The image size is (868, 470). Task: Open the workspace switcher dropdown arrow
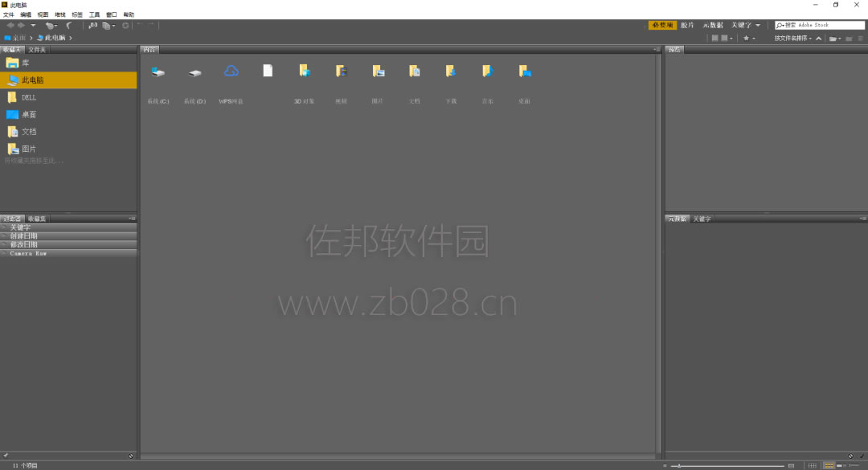tap(758, 26)
